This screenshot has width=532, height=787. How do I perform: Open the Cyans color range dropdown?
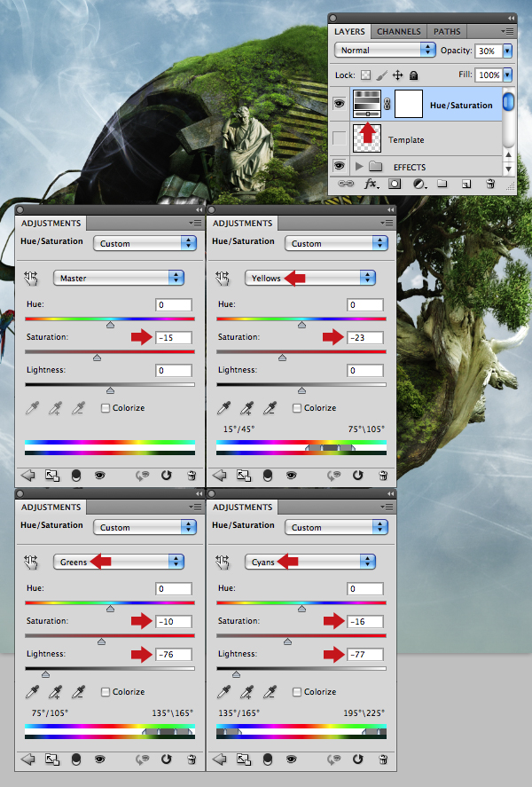309,562
